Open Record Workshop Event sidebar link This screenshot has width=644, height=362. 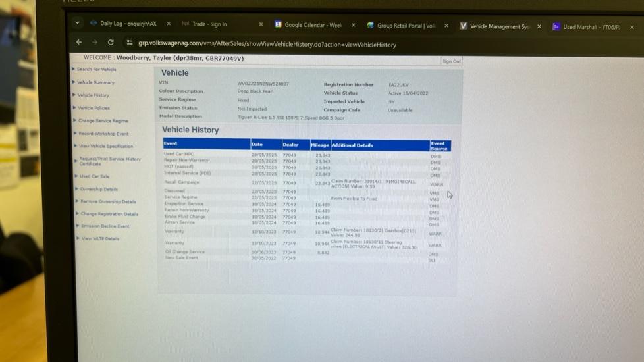(103, 134)
